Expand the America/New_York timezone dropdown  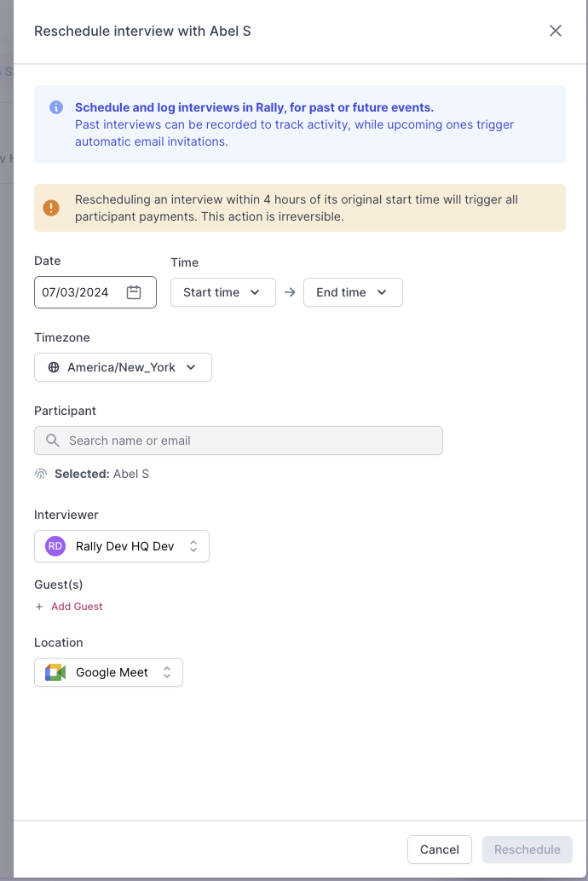point(123,367)
